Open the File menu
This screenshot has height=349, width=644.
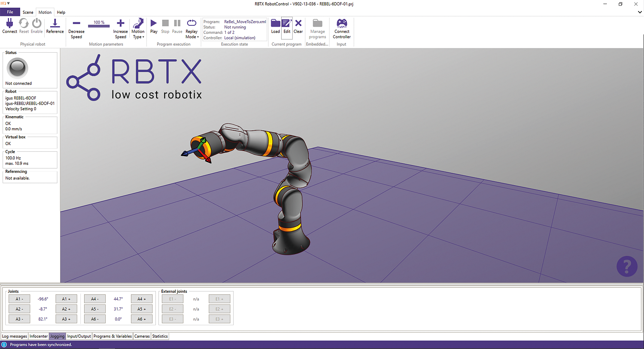coord(10,12)
